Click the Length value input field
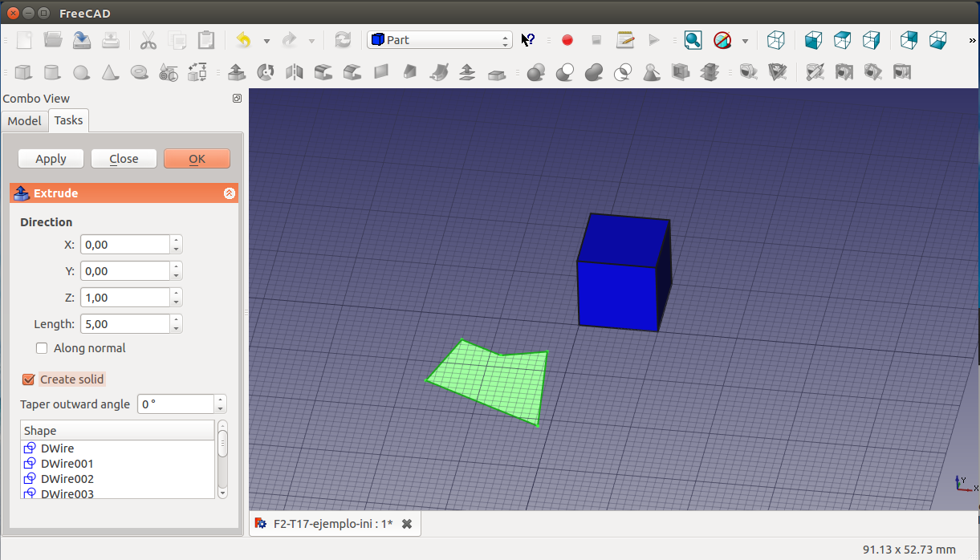This screenshot has height=560, width=980. [124, 324]
